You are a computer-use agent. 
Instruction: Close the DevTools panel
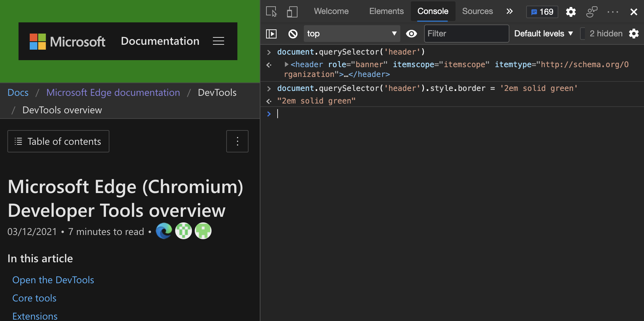point(634,12)
